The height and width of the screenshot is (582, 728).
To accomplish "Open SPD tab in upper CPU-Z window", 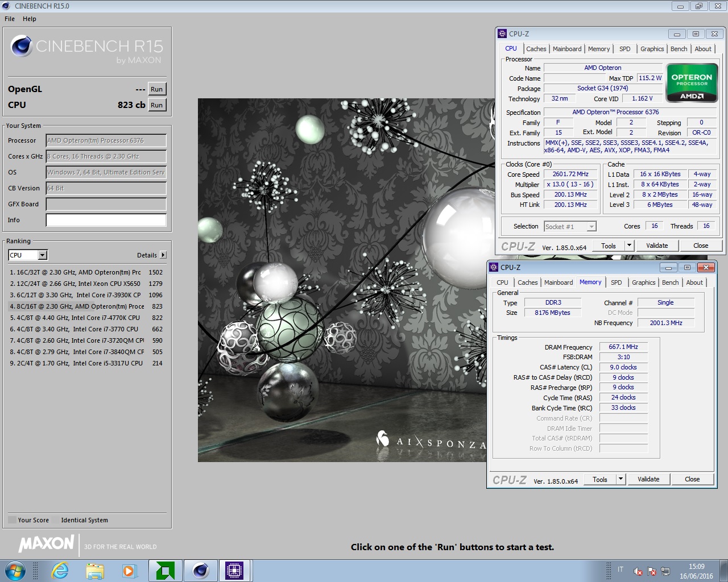I will click(x=624, y=49).
